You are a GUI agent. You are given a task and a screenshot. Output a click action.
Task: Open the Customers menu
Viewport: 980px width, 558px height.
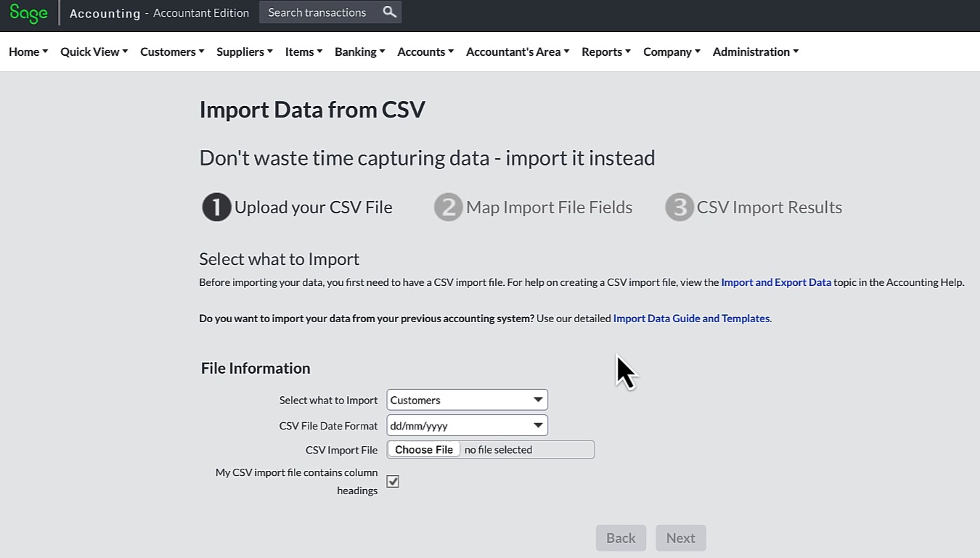coord(172,52)
